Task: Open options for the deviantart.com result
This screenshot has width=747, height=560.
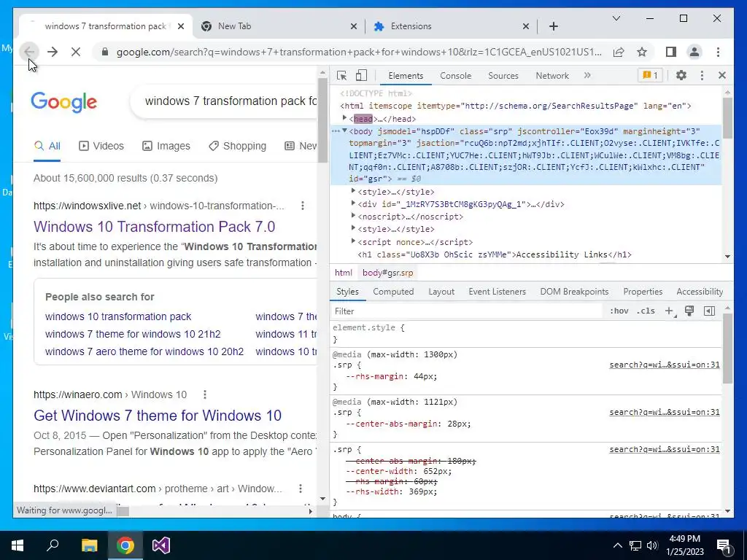Action: click(x=301, y=489)
